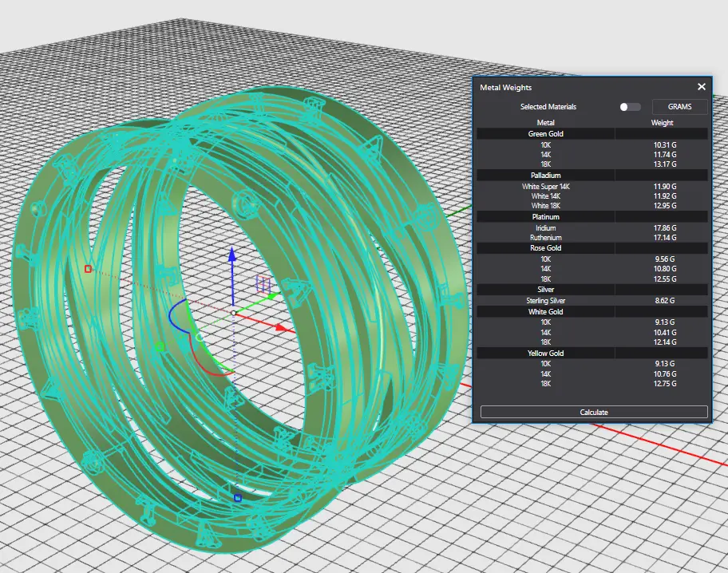
Task: Click the Platinum Iridium row
Action: coord(591,228)
